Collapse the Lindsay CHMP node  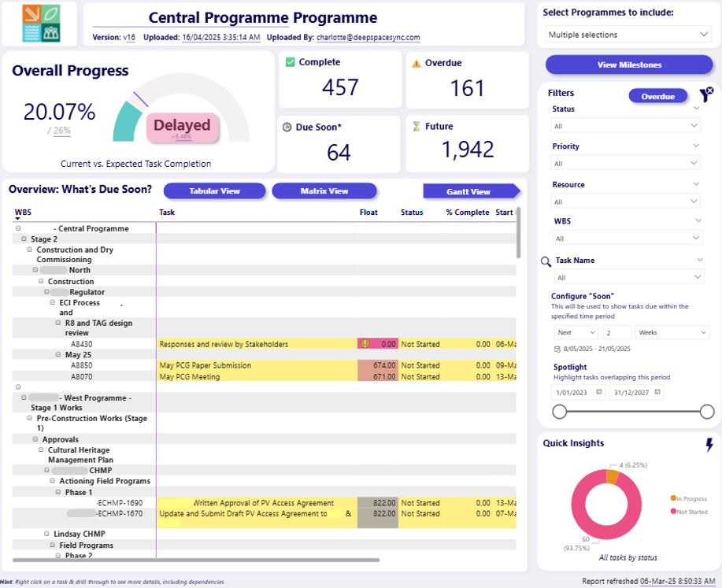point(47,534)
